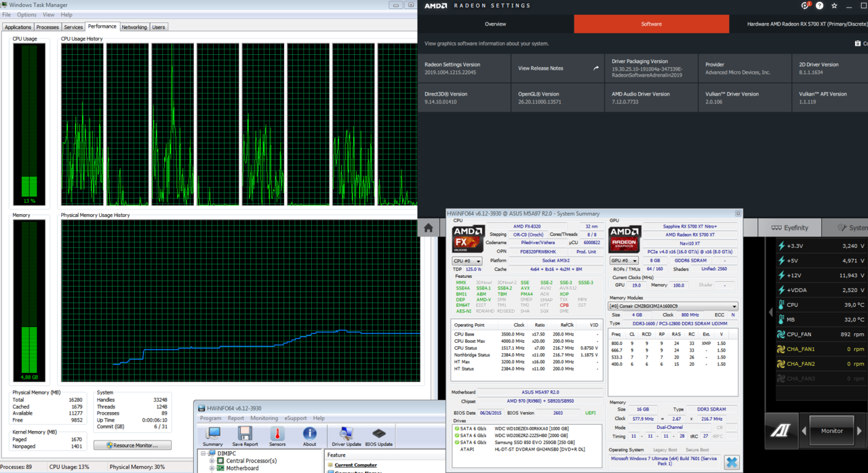Switch to Task Manager Processes tab
This screenshot has height=473, width=868.
[x=47, y=27]
